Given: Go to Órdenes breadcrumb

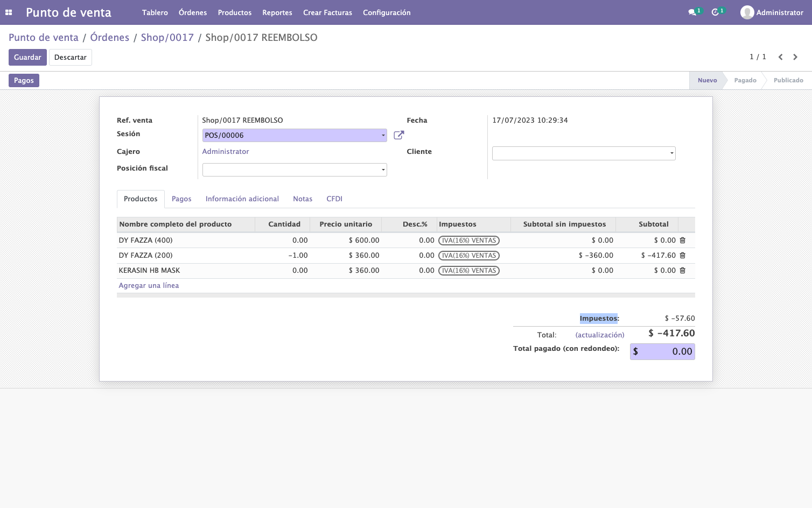Looking at the screenshot, I should 110,38.
